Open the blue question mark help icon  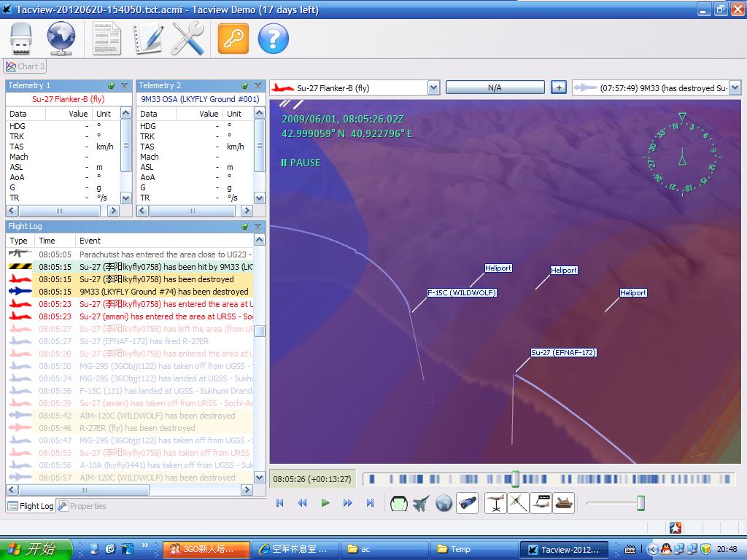coord(274,39)
